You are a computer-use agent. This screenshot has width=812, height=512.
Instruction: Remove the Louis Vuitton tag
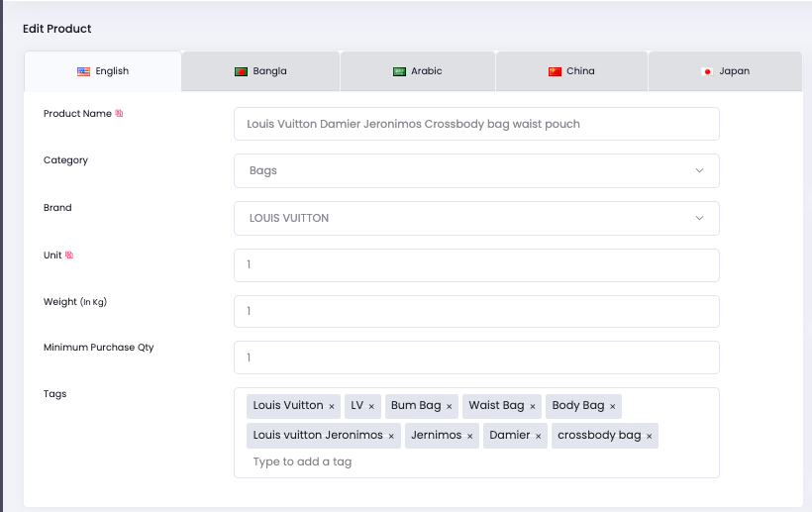pyautogui.click(x=332, y=406)
